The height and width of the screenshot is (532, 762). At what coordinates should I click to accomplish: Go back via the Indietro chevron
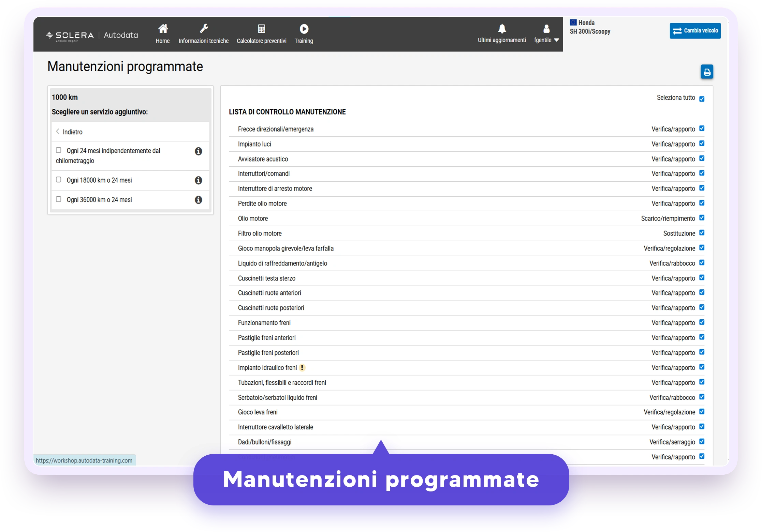coord(58,132)
